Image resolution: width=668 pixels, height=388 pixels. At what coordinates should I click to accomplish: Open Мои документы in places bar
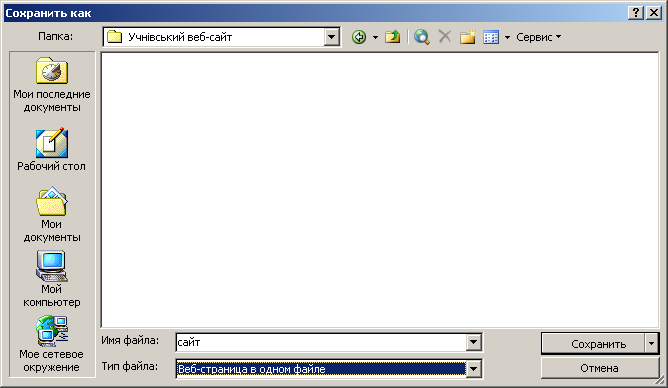(52, 215)
